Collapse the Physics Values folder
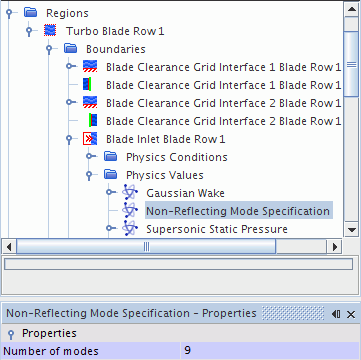The image size is (361, 360). [x=89, y=175]
